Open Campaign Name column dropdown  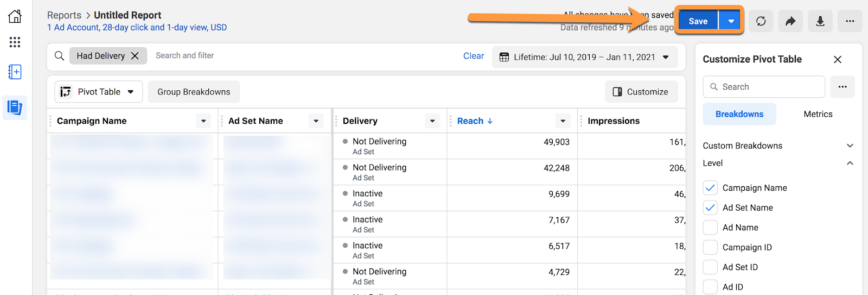(203, 121)
